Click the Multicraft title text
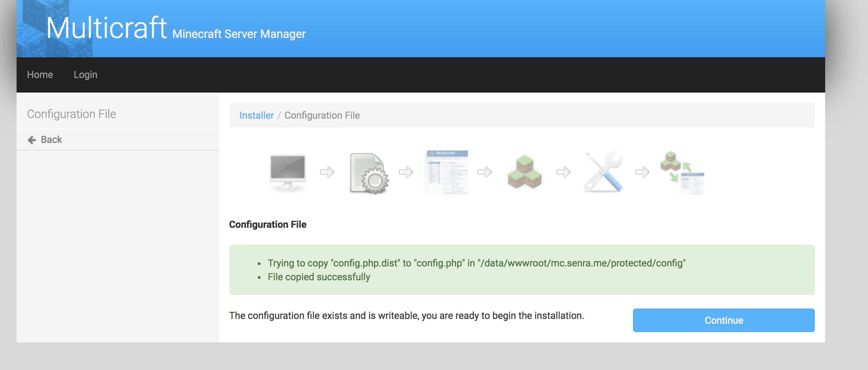868x370 pixels. click(x=106, y=28)
